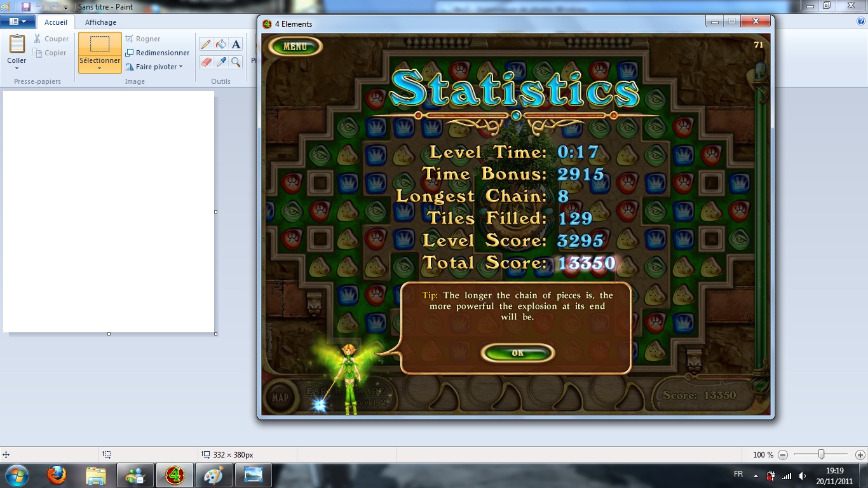The image size is (868, 488).
Task: Select the Color picker eyedropper tool
Action: [x=221, y=62]
